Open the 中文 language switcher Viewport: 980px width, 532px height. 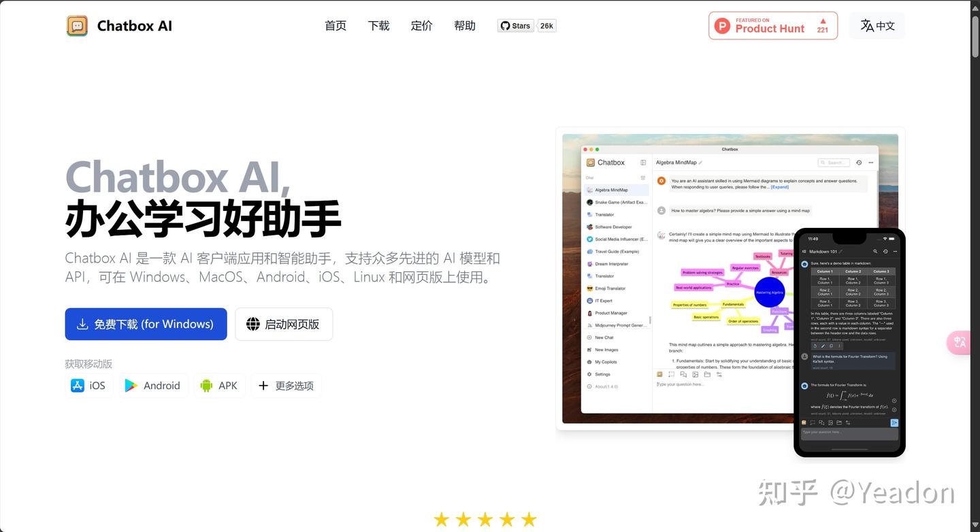tap(877, 25)
